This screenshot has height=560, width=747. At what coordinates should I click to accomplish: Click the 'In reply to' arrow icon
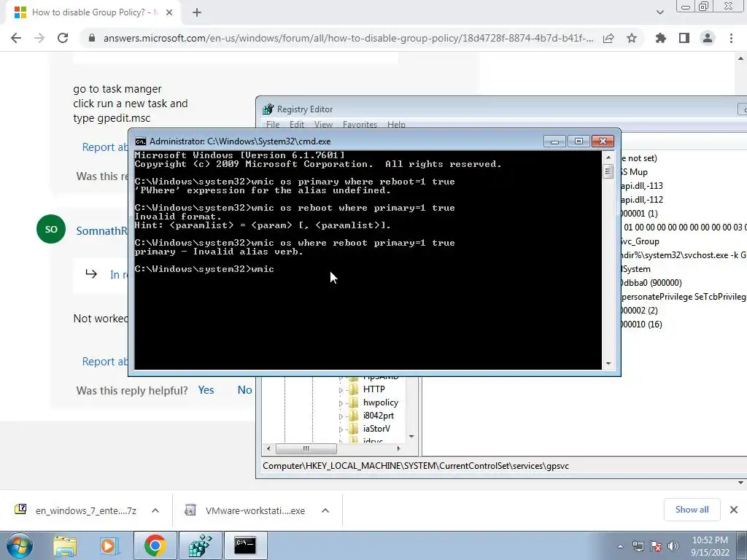(91, 274)
